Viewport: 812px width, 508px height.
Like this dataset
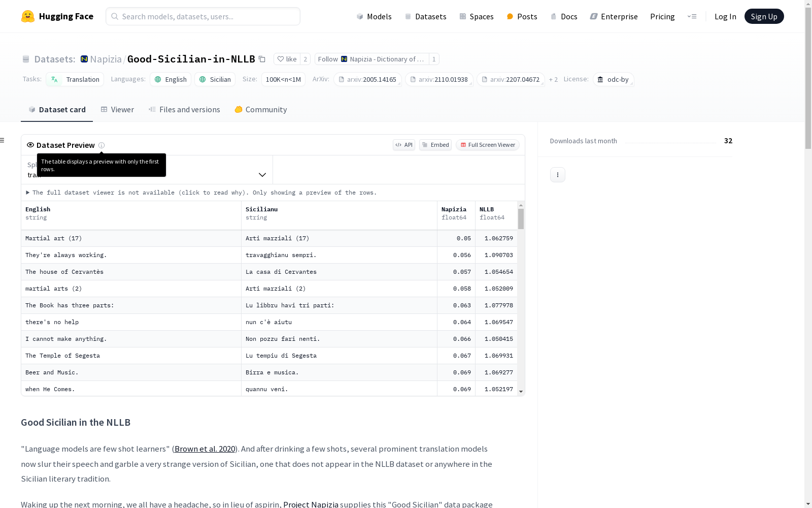287,59
